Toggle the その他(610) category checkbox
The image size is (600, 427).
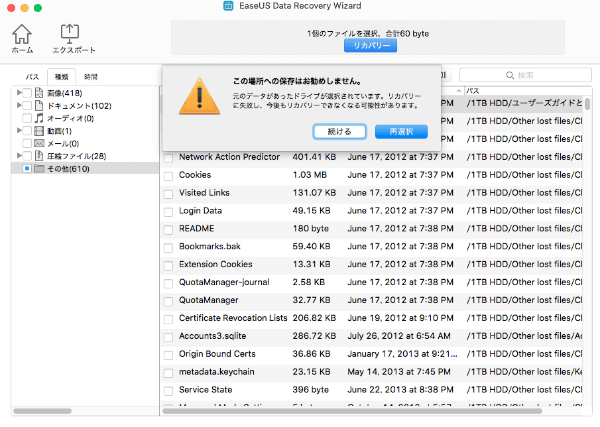(x=27, y=168)
